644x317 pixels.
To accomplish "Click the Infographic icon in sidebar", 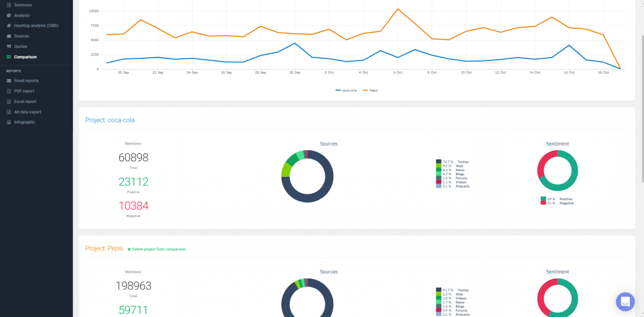I will [x=8, y=122].
